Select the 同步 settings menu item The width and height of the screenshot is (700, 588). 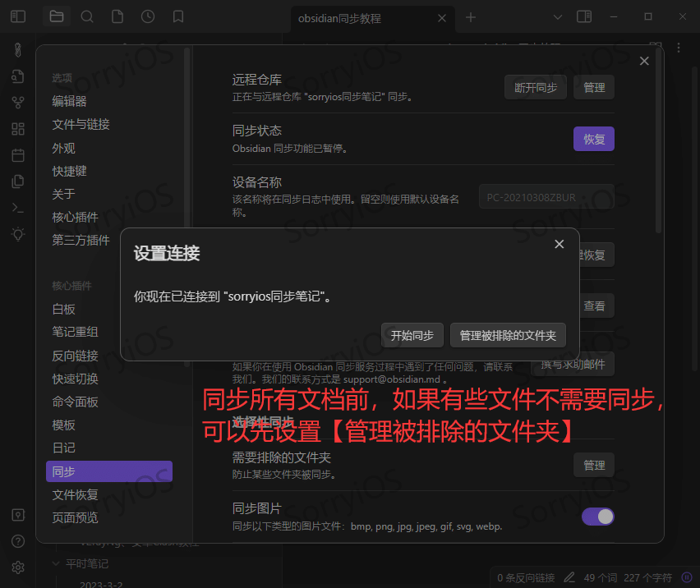108,471
